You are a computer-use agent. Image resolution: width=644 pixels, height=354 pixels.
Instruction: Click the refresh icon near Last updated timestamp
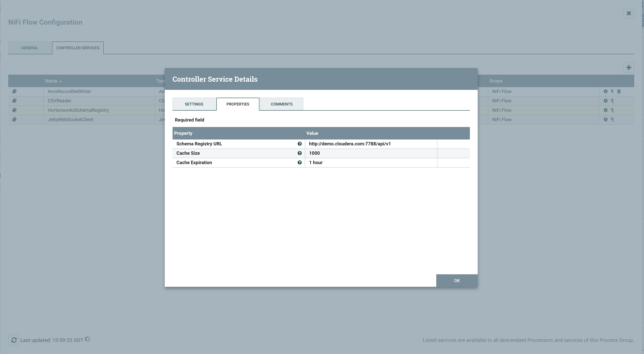pos(13,340)
